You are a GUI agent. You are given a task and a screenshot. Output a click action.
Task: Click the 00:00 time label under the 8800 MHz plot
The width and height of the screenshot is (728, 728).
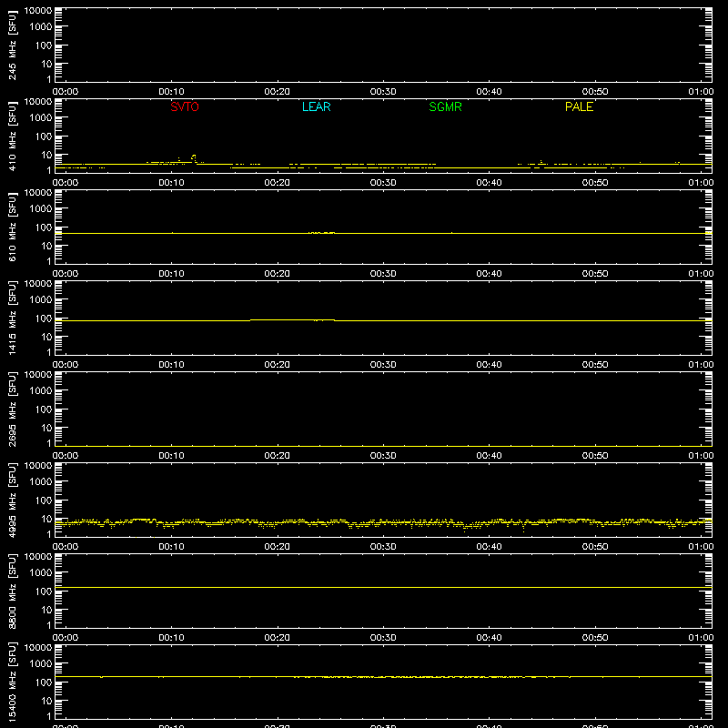(66, 638)
